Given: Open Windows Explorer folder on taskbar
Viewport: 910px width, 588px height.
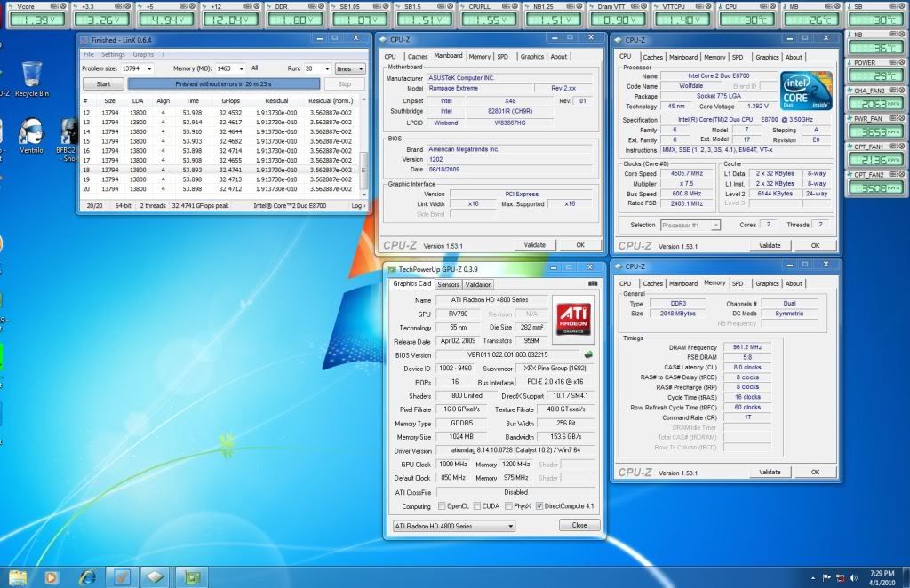Looking at the screenshot, I should (x=18, y=577).
